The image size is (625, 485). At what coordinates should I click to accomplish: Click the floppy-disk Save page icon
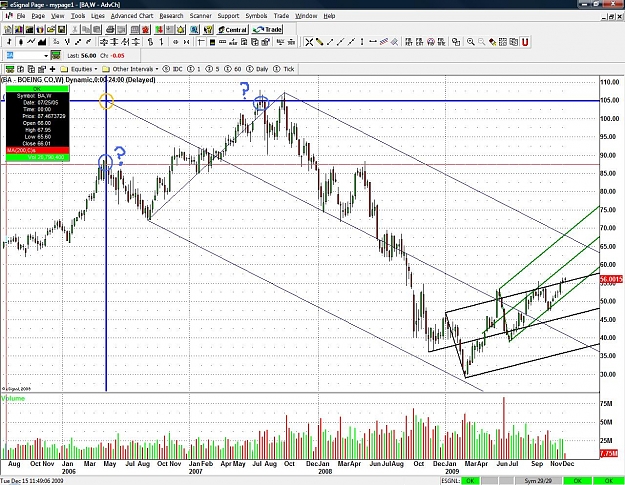point(61,29)
